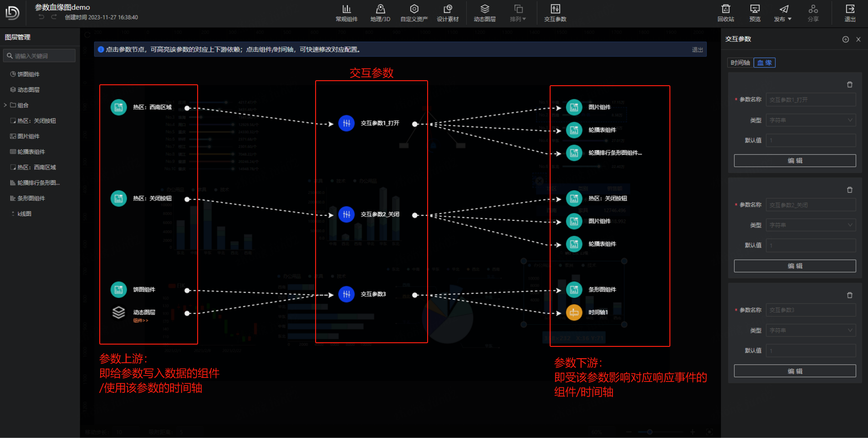Screen dimensions: 868x438
Task: Open the 类型 dropdown for 交互参数1_打开
Action: point(810,120)
